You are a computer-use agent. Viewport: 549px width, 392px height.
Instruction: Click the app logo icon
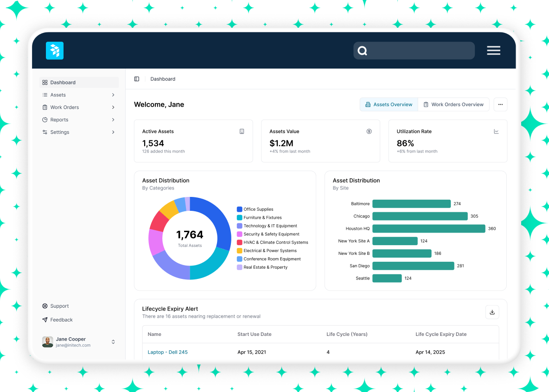click(55, 51)
